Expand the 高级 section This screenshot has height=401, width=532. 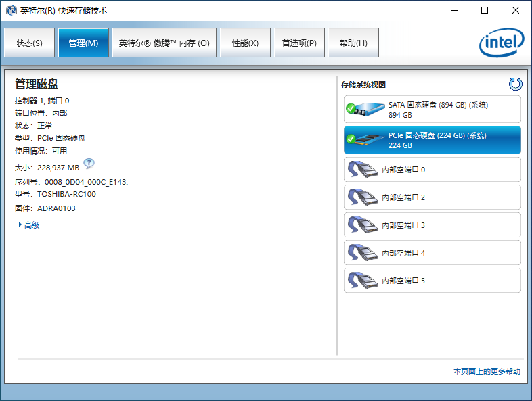[29, 225]
